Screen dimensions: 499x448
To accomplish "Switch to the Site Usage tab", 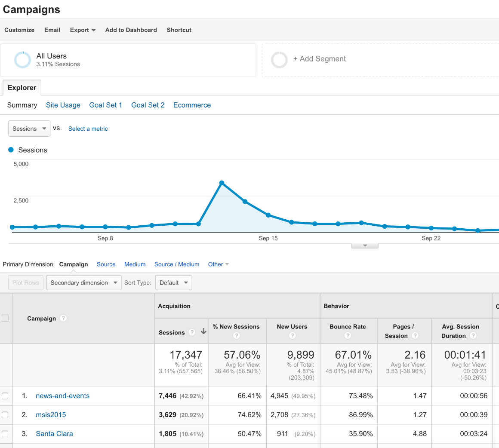I will [63, 105].
